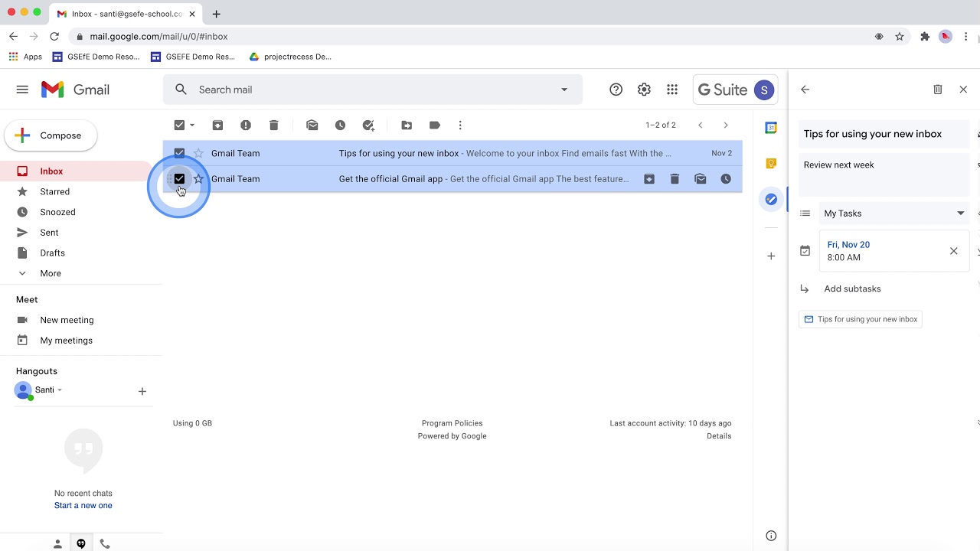Mark Get the official Gmail app email unread
Viewport: 980px width, 551px height.
pyautogui.click(x=701, y=179)
